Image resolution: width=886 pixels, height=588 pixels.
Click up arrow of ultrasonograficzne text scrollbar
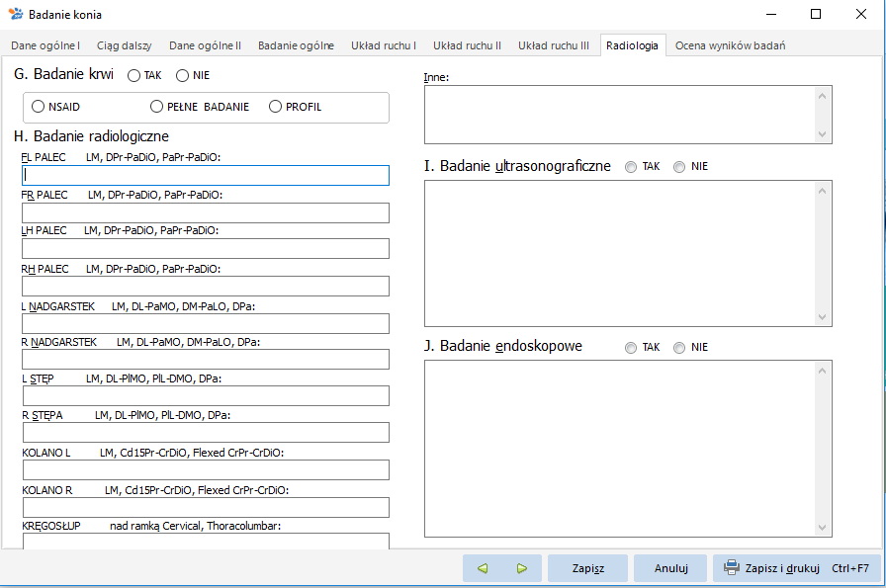pyautogui.click(x=822, y=191)
